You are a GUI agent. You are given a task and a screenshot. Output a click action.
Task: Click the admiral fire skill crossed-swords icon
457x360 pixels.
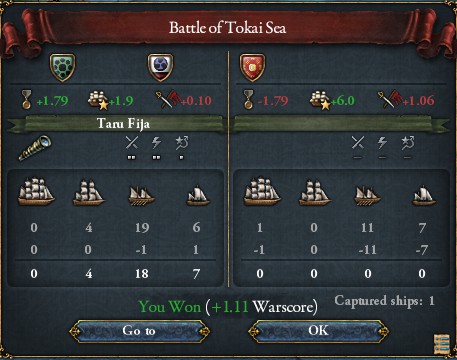132,143
